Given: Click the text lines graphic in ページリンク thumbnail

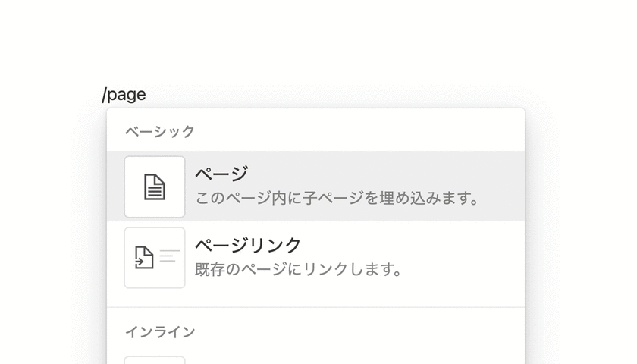Looking at the screenshot, I should [x=170, y=256].
